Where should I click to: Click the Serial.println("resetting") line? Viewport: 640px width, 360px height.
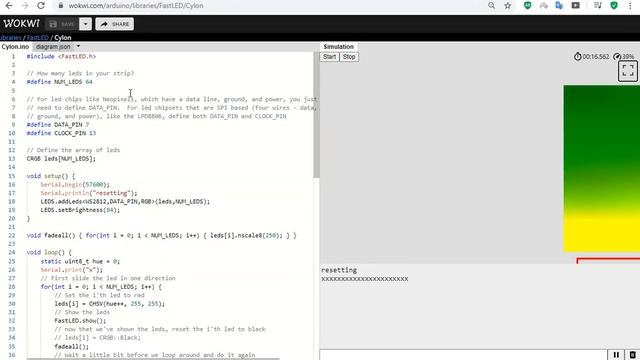pos(89,193)
